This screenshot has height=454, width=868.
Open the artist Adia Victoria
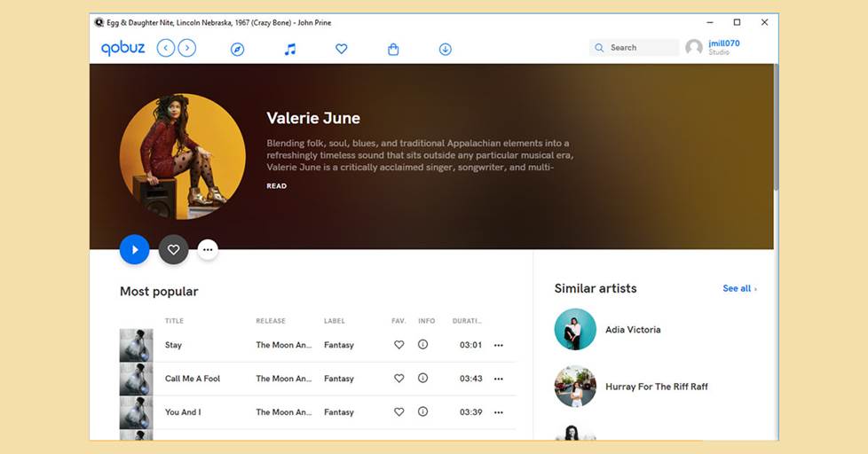tap(633, 330)
